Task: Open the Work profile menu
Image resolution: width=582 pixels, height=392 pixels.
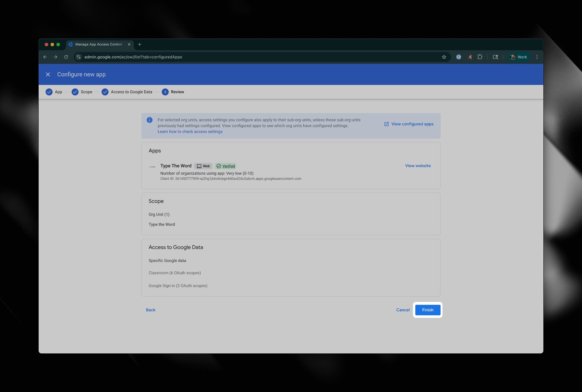Action: (x=519, y=57)
